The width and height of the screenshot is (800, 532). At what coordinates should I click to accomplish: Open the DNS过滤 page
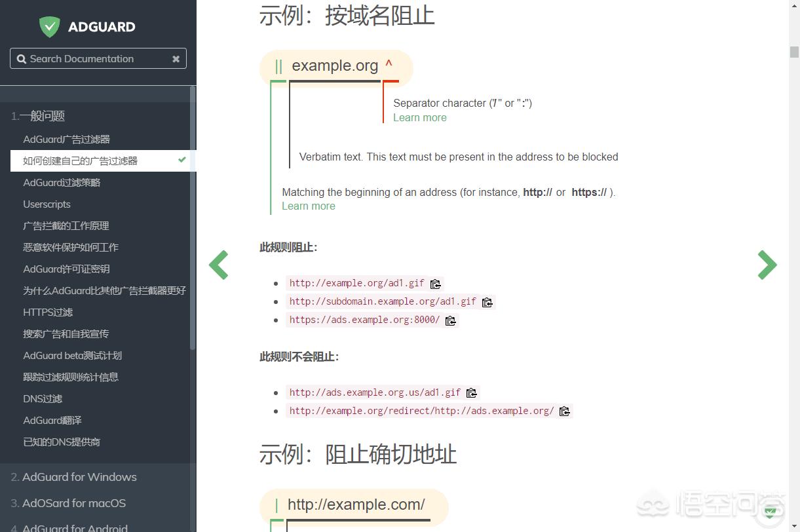pyautogui.click(x=43, y=398)
